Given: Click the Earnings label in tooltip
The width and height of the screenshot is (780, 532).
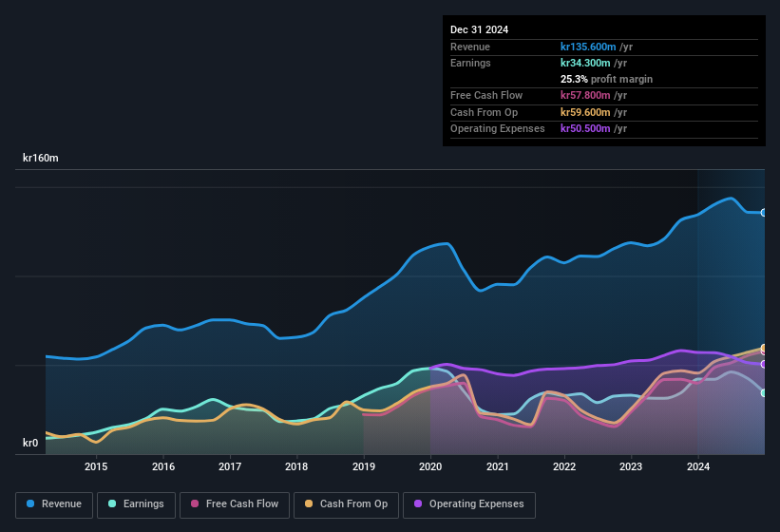Looking at the screenshot, I should point(470,63).
